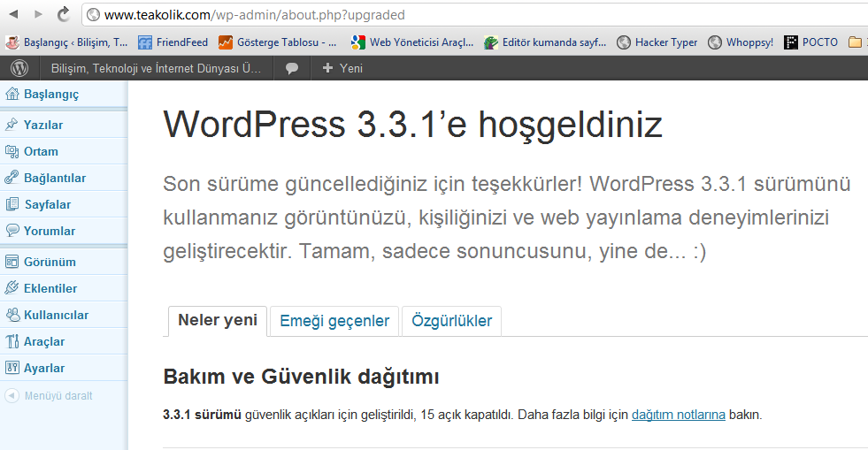Focus the address bar showing teakolik.com URL
868x450 pixels.
click(476, 15)
